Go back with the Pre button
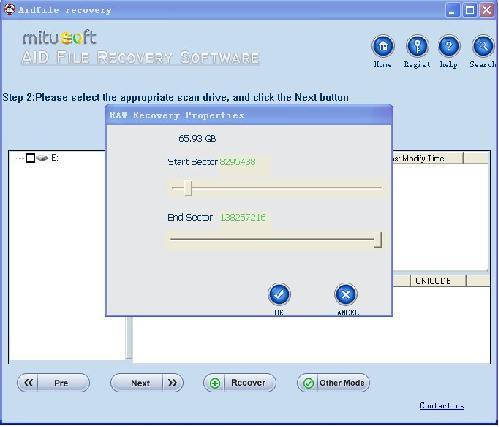Screen dimensions: 499x427 [x=53, y=383]
